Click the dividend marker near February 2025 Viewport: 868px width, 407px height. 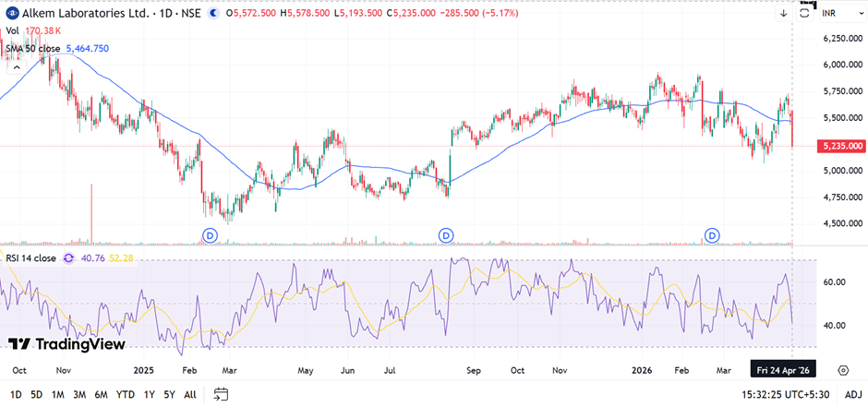210,235
